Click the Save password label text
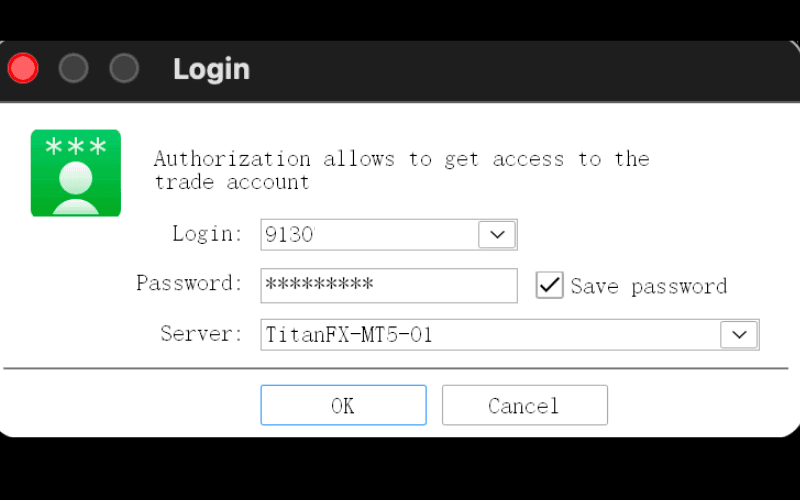Viewport: 800px width, 500px height. tap(648, 286)
